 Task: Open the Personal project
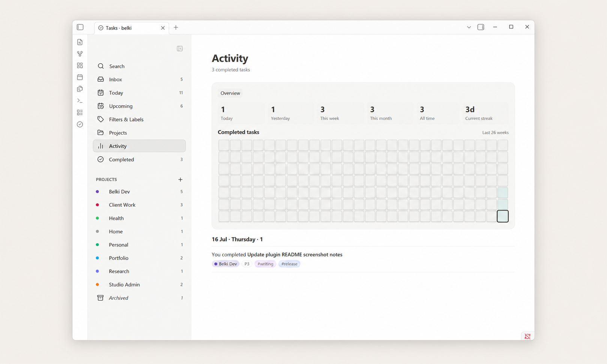click(x=139, y=245)
